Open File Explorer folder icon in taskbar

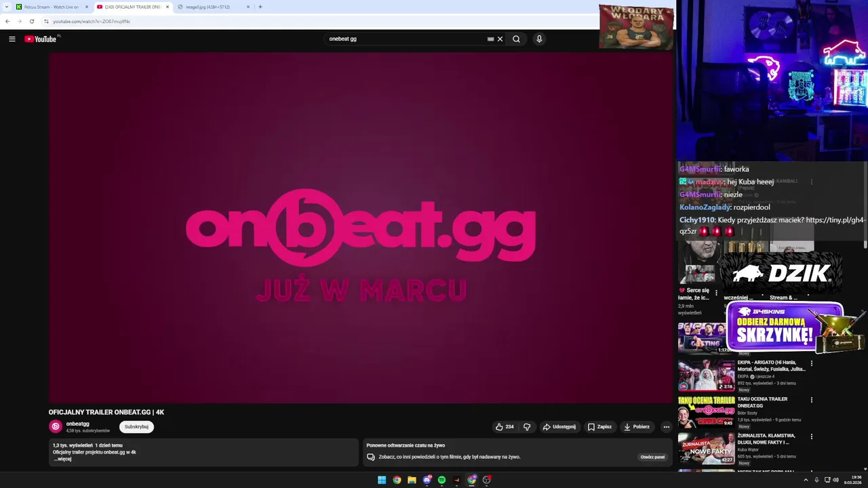(412, 480)
